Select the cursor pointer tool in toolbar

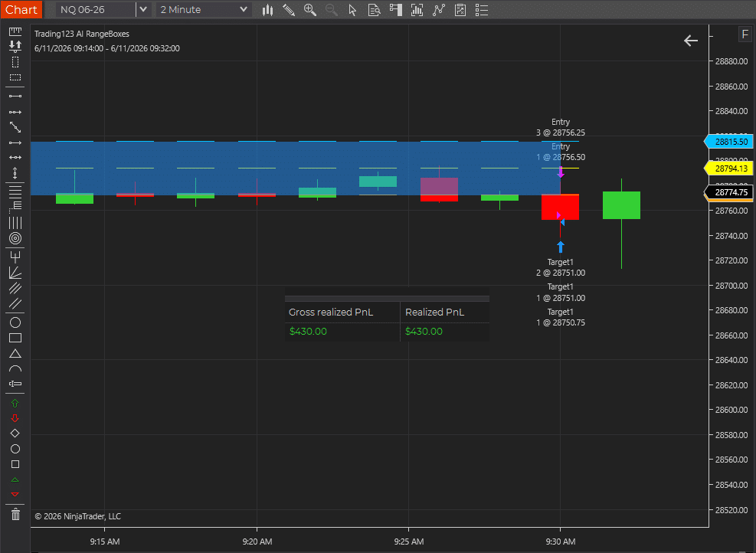pos(352,10)
